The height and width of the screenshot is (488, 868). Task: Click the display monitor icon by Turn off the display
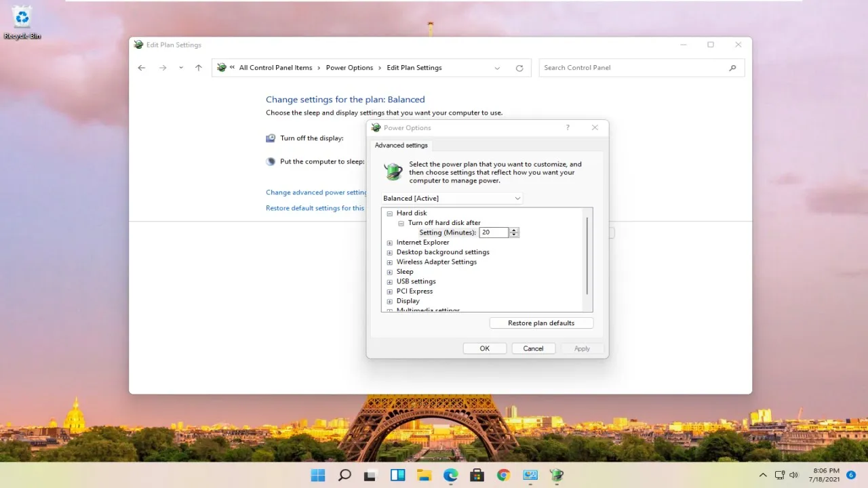[x=271, y=138]
